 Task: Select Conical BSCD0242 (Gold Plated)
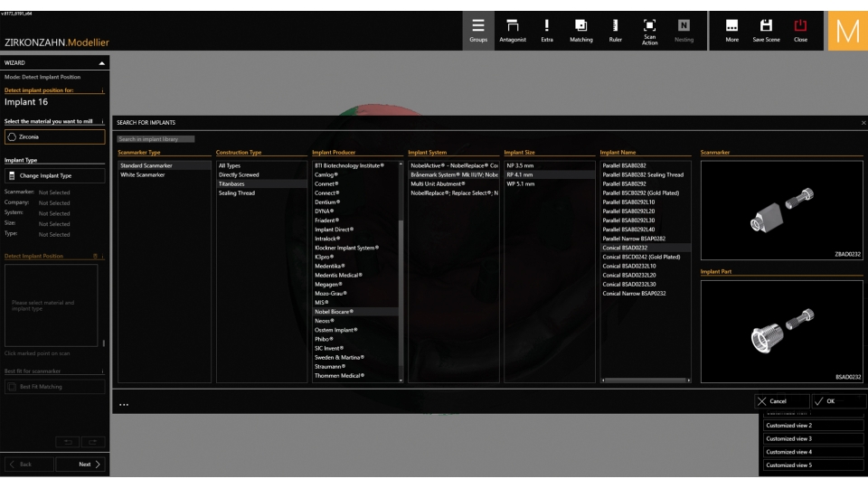pos(646,257)
